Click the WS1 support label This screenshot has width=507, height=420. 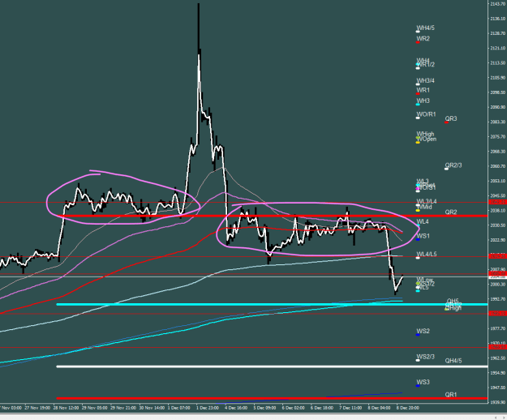point(423,236)
